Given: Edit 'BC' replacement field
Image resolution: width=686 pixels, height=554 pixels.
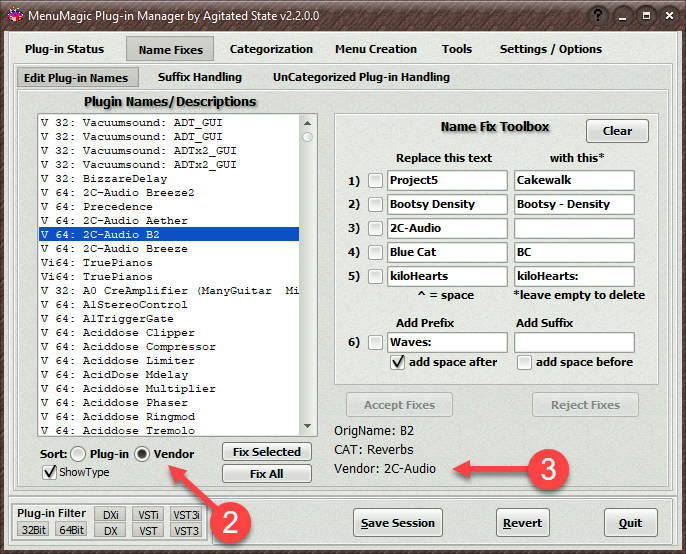Looking at the screenshot, I should point(574,252).
